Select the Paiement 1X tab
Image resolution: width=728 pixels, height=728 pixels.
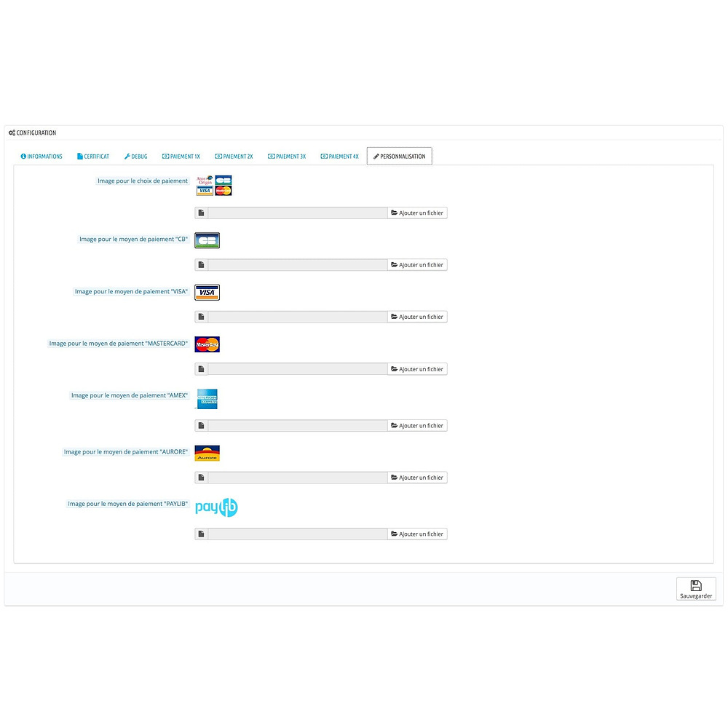click(x=181, y=157)
